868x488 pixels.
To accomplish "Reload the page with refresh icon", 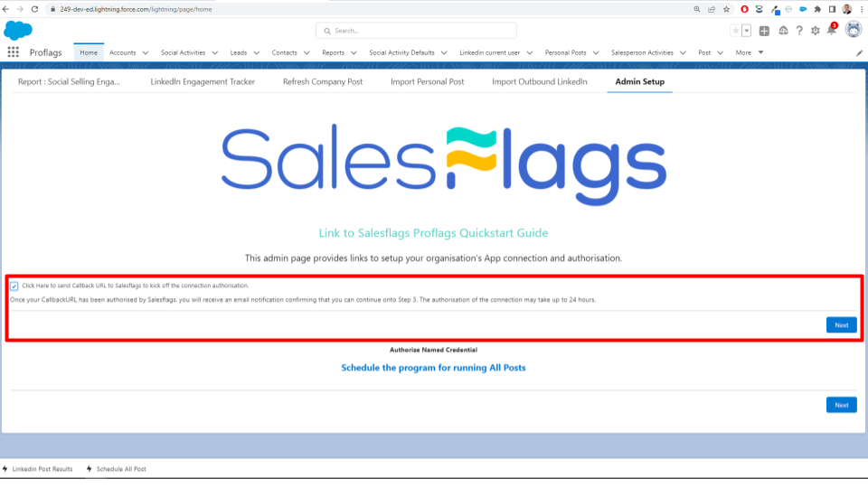I will (x=34, y=9).
